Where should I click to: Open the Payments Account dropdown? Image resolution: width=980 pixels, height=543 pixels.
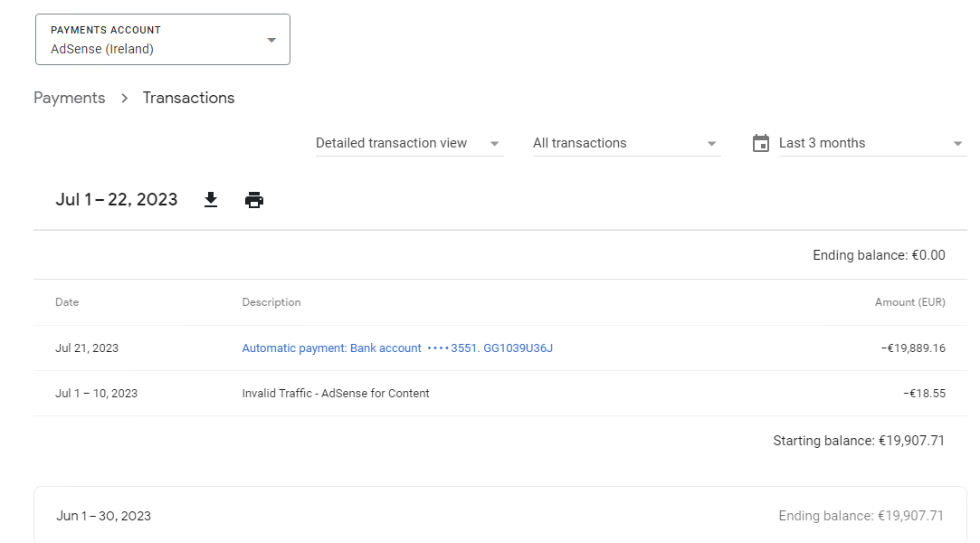click(163, 40)
